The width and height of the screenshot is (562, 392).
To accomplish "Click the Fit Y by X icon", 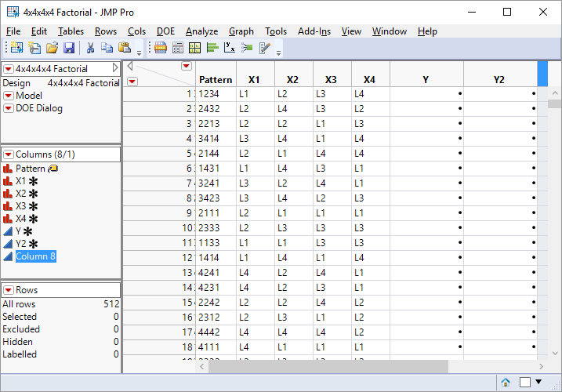I will 230,48.
